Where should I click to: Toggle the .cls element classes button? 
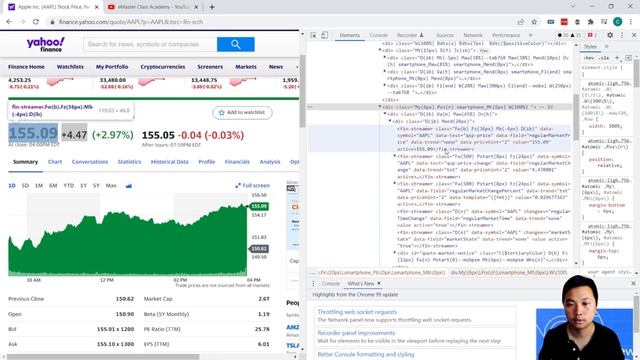click(604, 58)
